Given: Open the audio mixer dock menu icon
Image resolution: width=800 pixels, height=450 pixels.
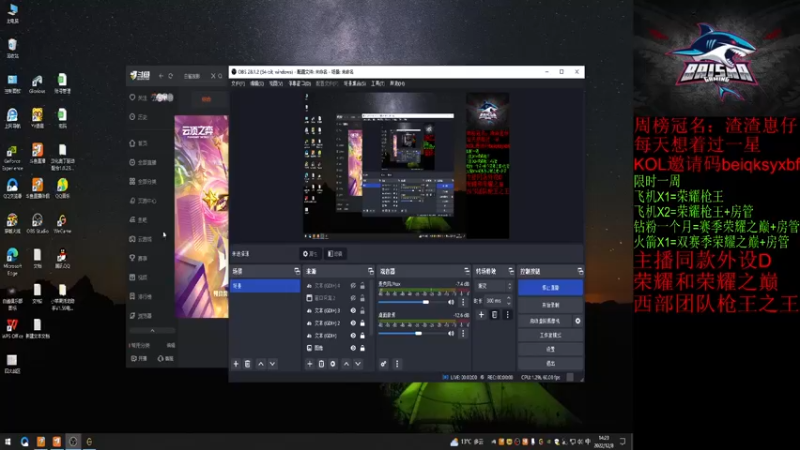Looking at the screenshot, I should coord(466,271).
